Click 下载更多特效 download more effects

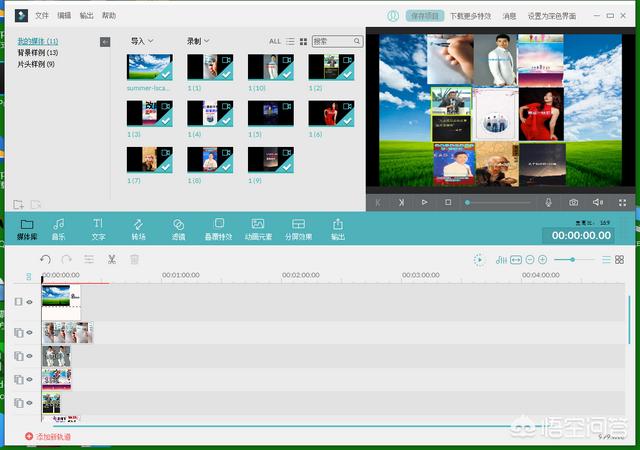click(470, 16)
